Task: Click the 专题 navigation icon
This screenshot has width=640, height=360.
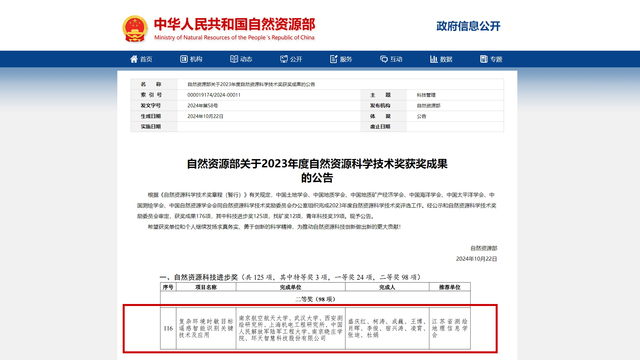Action: pyautogui.click(x=484, y=59)
